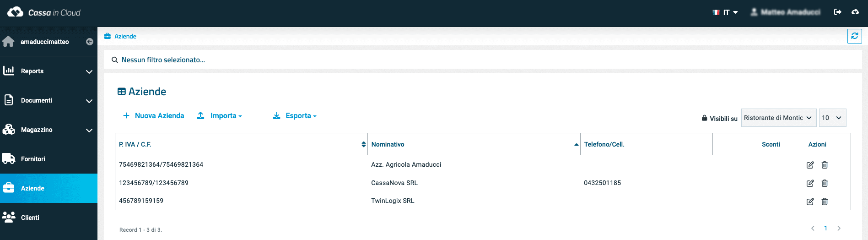Viewport: 868px width, 240px height.
Task: Click the logout icon
Action: point(838,12)
